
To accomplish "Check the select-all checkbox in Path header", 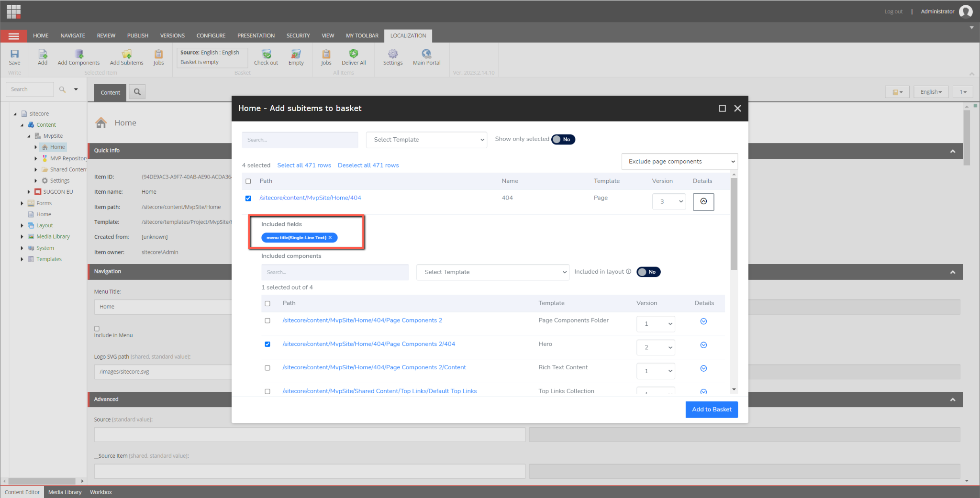I will click(x=248, y=181).
